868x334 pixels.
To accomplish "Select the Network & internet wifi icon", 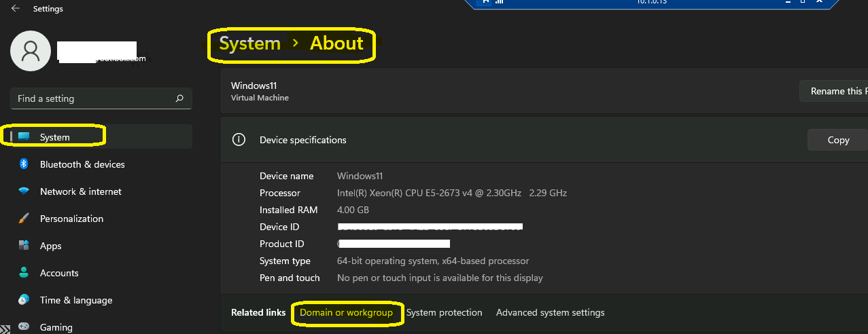I will [24, 191].
